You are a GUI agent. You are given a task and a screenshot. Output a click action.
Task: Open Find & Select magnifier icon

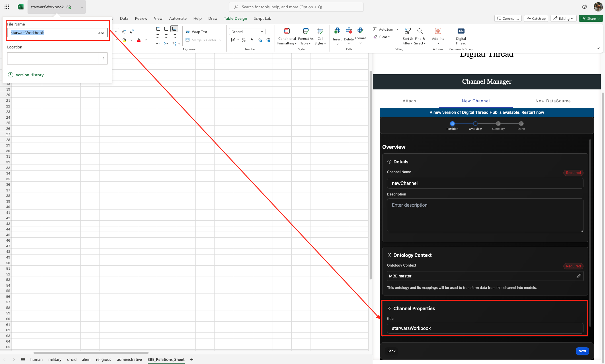point(420,31)
